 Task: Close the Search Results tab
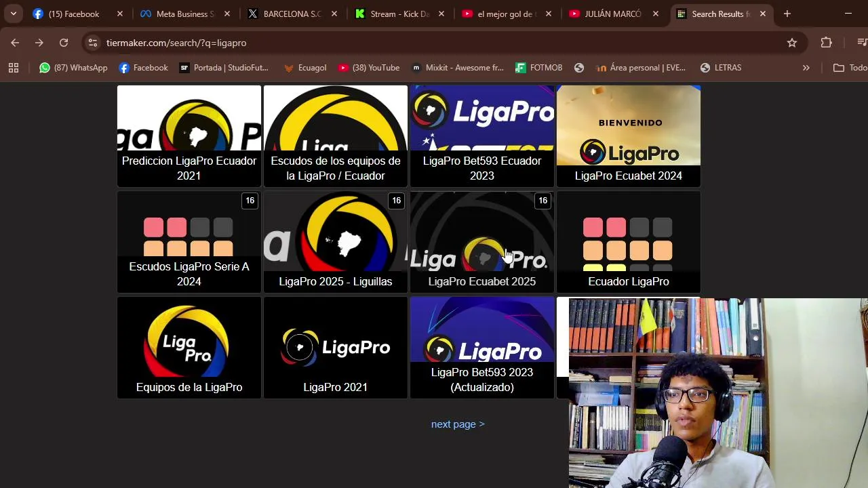pyautogui.click(x=763, y=14)
